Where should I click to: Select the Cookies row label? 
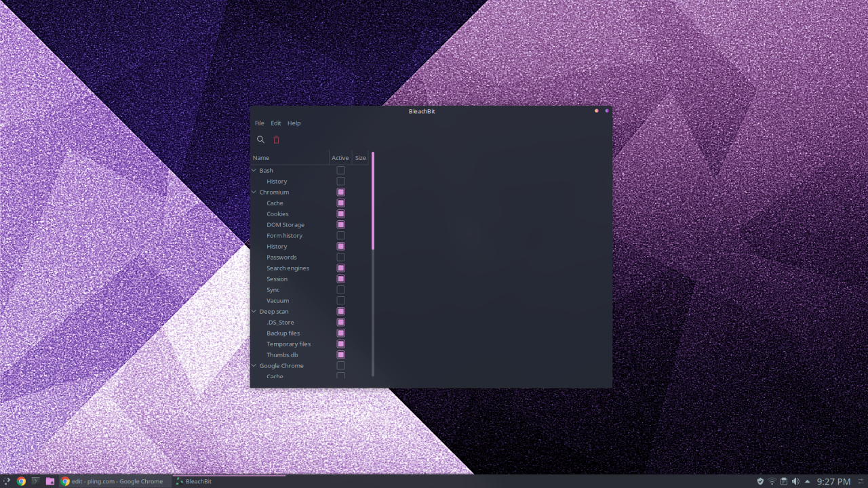pos(277,213)
